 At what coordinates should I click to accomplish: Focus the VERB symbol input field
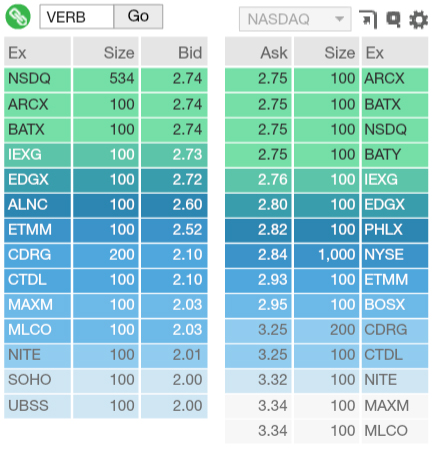77,17
